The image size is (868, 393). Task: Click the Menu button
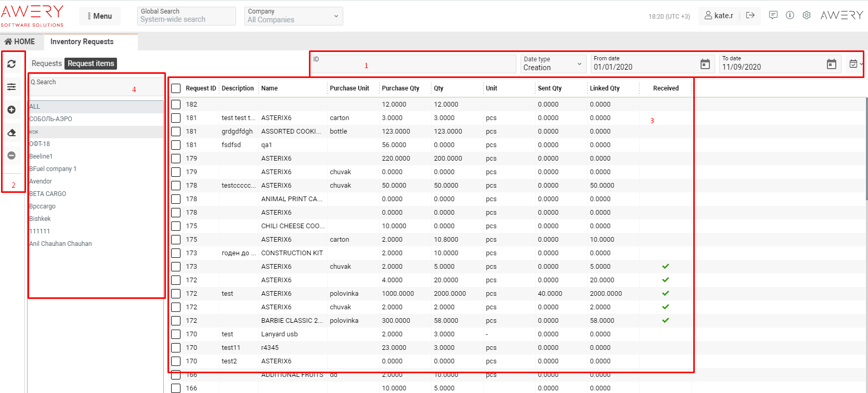pos(100,16)
